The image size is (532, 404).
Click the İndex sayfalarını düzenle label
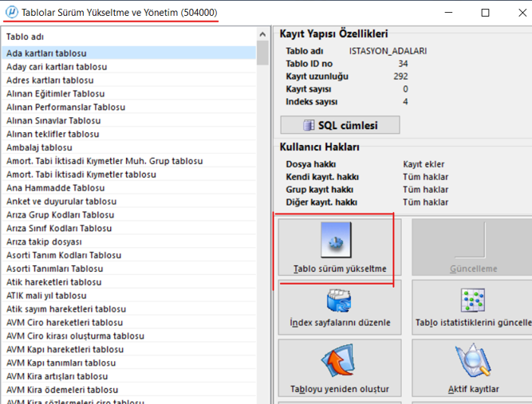pyautogui.click(x=340, y=322)
